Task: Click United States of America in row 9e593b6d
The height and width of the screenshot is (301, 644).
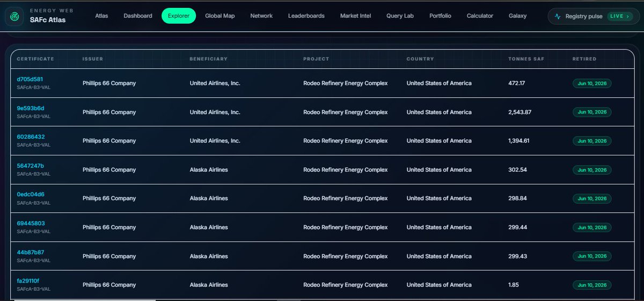Action: 439,112
